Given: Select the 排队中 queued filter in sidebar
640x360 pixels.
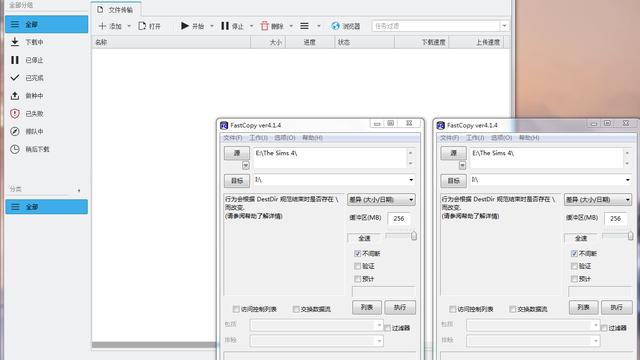Looking at the screenshot, I should point(47,131).
